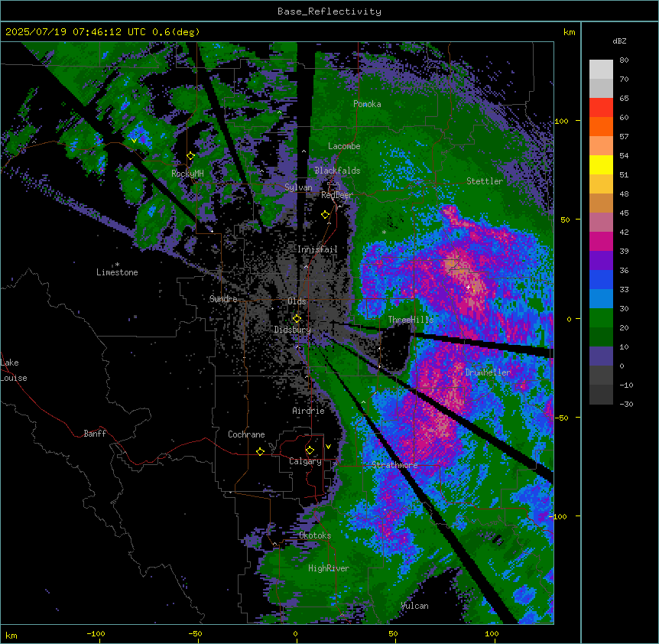
Task: Click the RedDeer city label
Action: coord(337,195)
